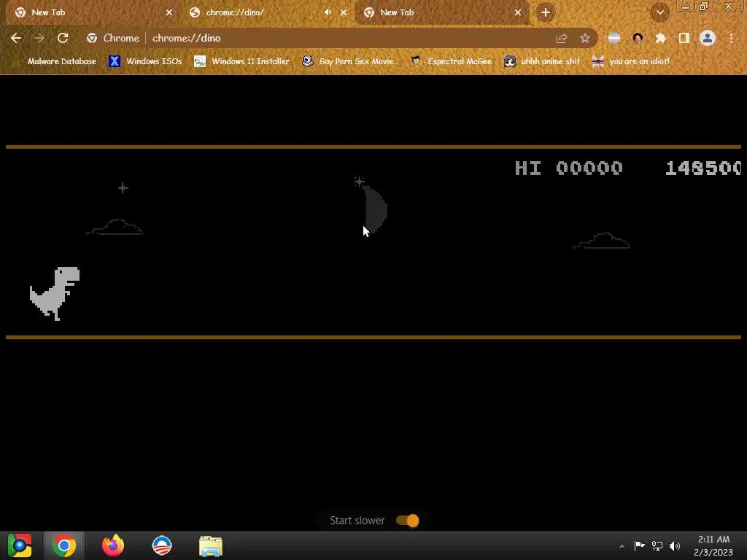747x560 pixels.
Task: Open the avatar extension icon in toolbar
Action: click(638, 38)
